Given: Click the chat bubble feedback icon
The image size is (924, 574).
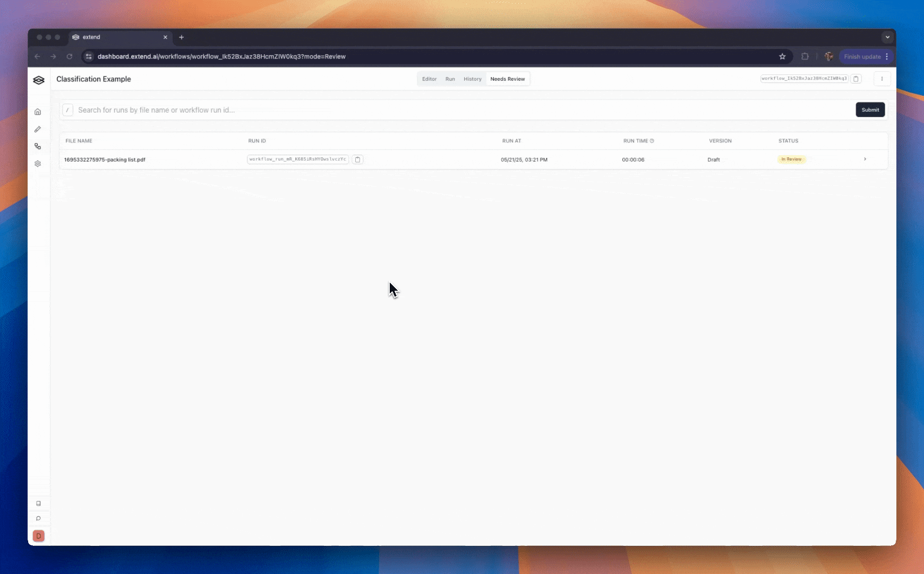Looking at the screenshot, I should click(38, 518).
